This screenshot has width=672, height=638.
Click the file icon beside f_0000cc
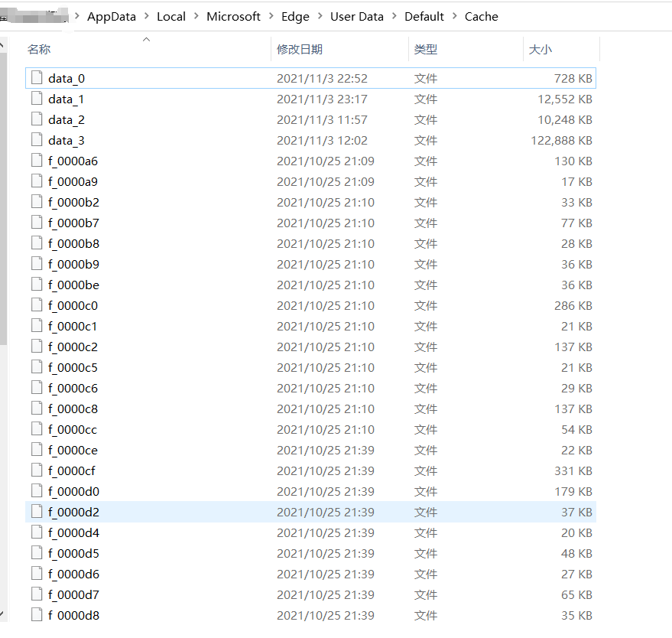coord(37,428)
